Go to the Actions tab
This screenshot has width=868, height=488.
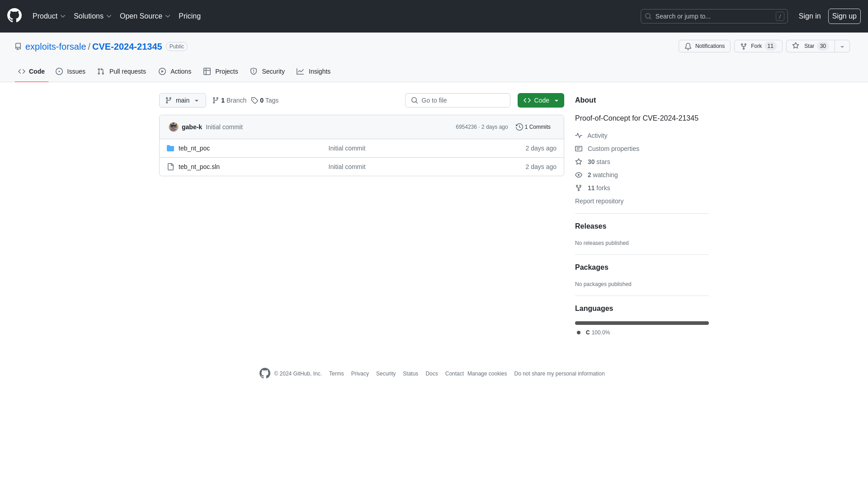[x=175, y=71]
